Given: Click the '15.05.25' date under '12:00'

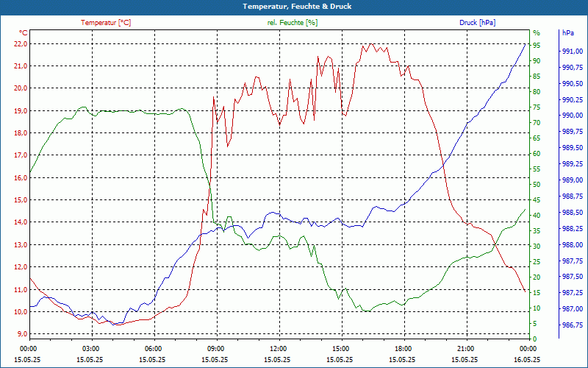Looking at the screenshot, I should click(x=278, y=359).
